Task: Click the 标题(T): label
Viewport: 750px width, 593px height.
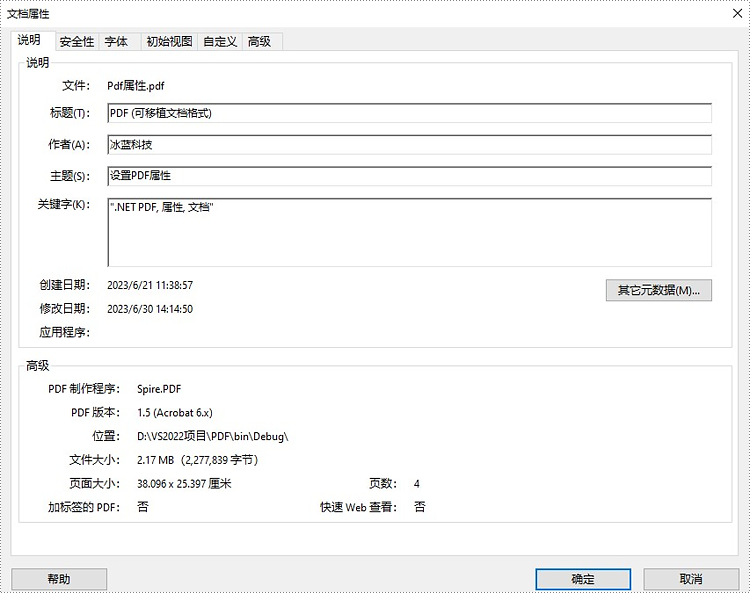Action: (x=70, y=113)
